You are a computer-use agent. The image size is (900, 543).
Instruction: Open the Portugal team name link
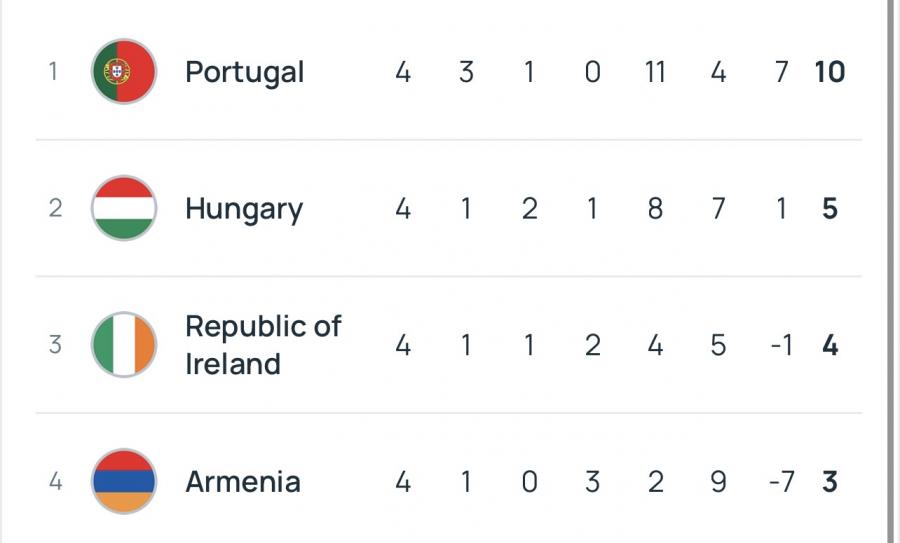coord(244,72)
